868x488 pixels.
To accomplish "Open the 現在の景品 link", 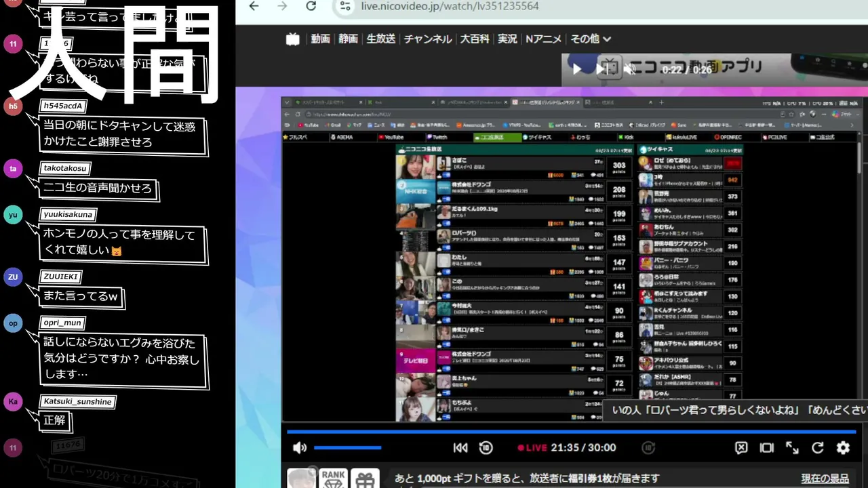I will pos(825,479).
